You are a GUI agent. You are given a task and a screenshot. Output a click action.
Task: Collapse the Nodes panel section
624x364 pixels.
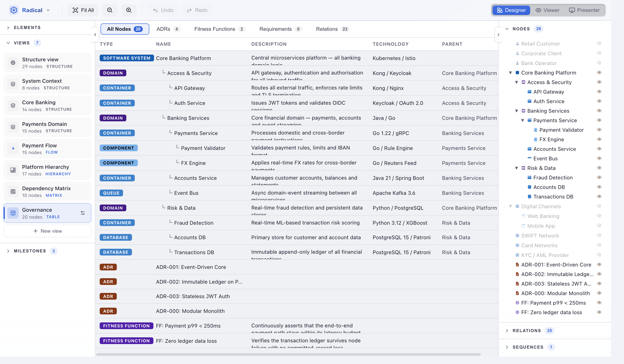(x=507, y=29)
